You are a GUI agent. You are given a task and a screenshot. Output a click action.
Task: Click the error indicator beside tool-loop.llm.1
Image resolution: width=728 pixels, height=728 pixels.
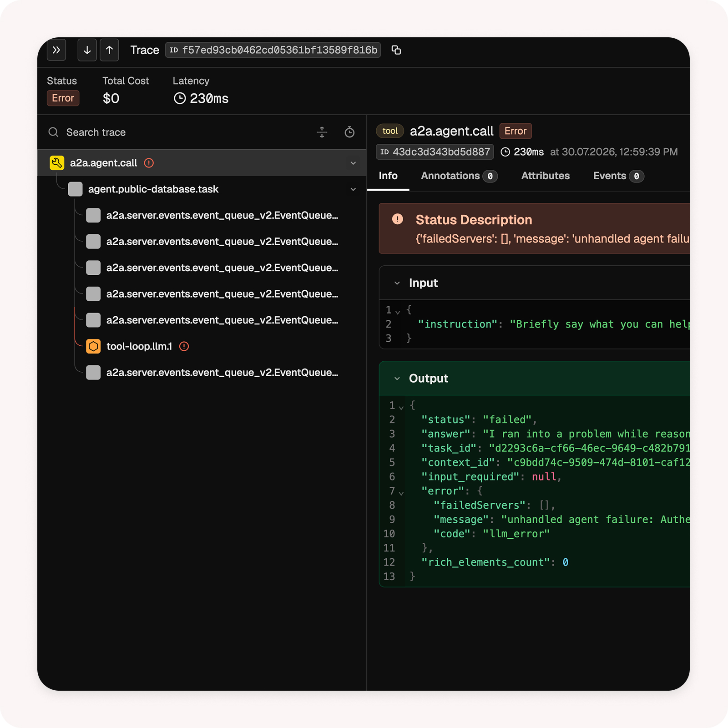pyautogui.click(x=184, y=346)
